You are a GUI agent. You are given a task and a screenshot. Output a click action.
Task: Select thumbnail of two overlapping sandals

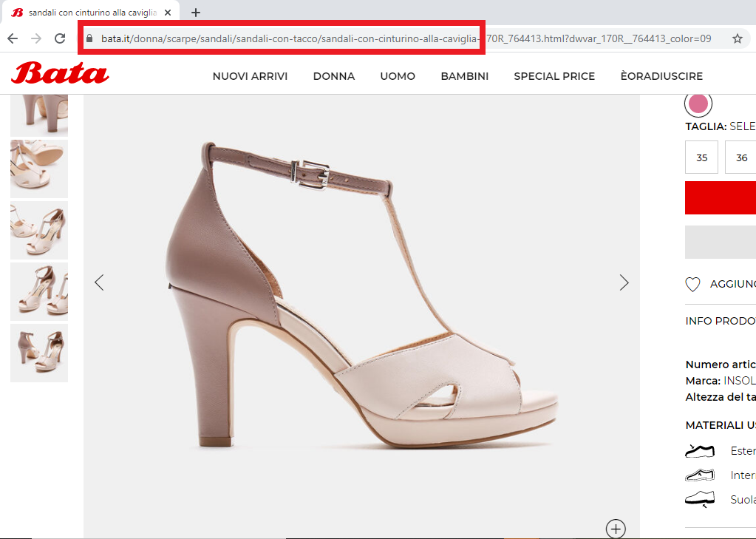point(39,230)
